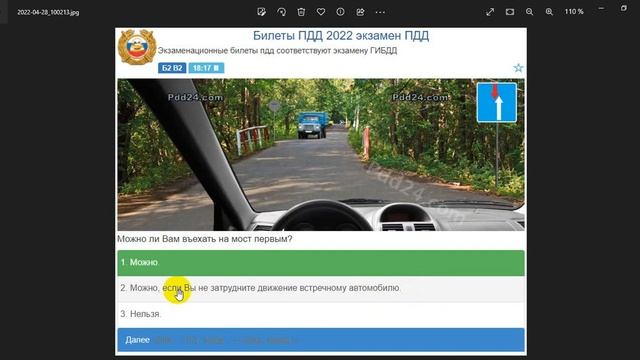
Task: Click the road scene question image
Action: tap(321, 155)
